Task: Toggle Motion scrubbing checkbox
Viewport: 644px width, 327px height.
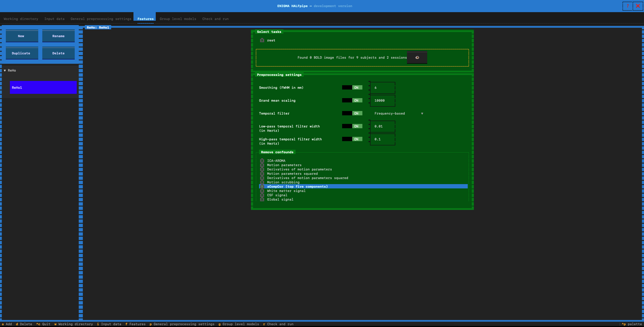Action: 262,182
